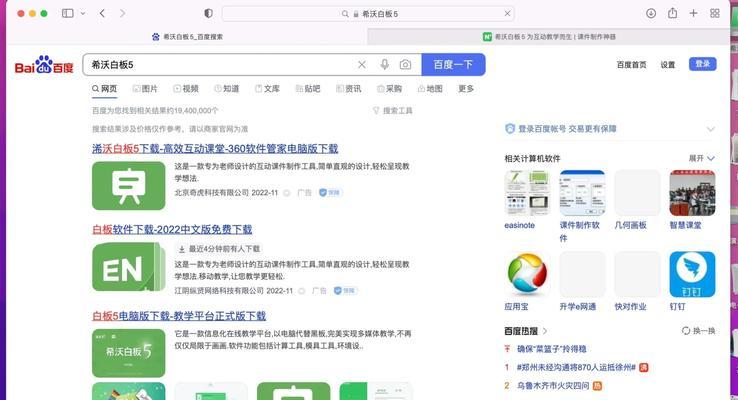
Task: Select the 网页 search category
Action: point(104,88)
